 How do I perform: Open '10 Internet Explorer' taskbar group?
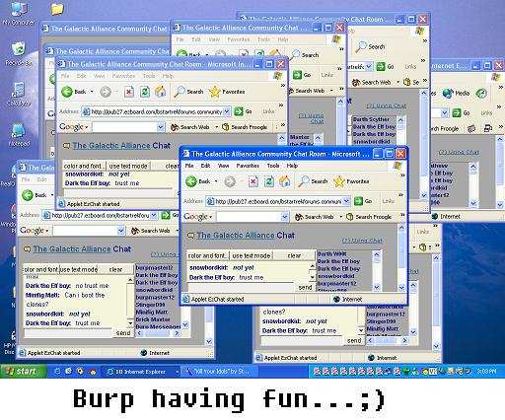[141, 372]
